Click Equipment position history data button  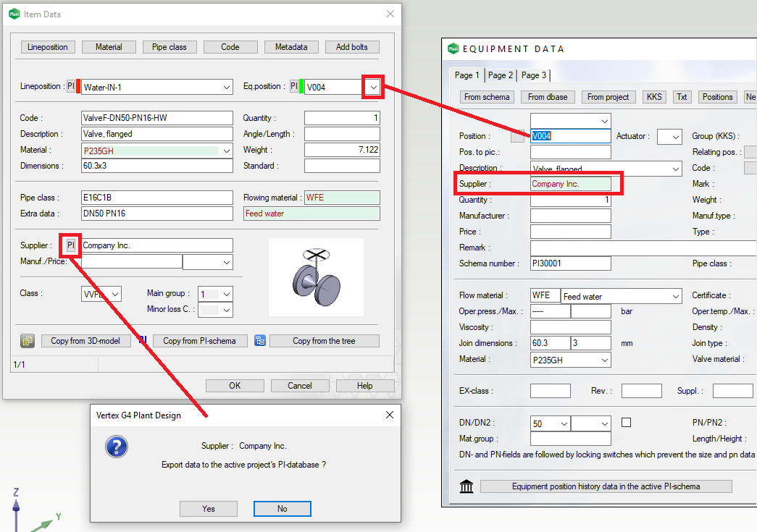[x=606, y=486]
